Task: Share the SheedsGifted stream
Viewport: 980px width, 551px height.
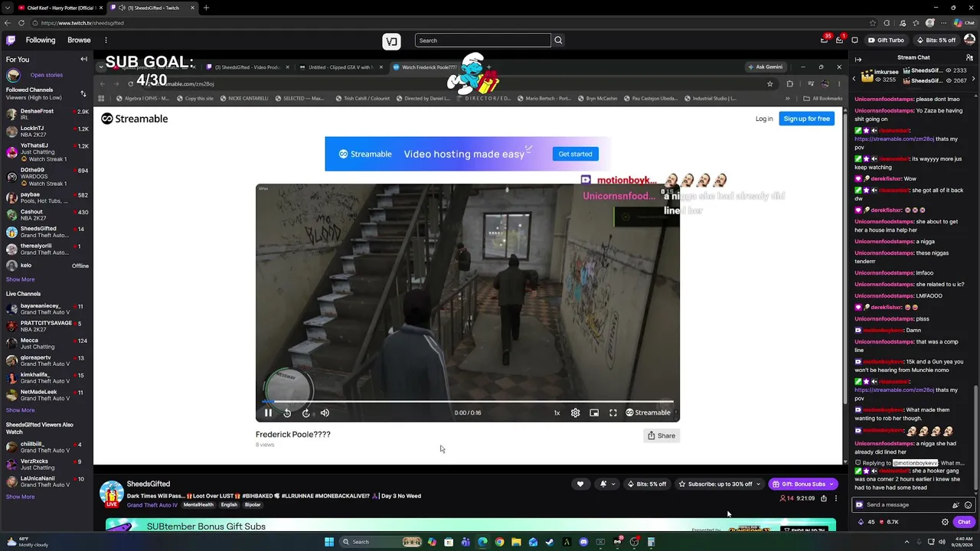Action: pos(824,498)
